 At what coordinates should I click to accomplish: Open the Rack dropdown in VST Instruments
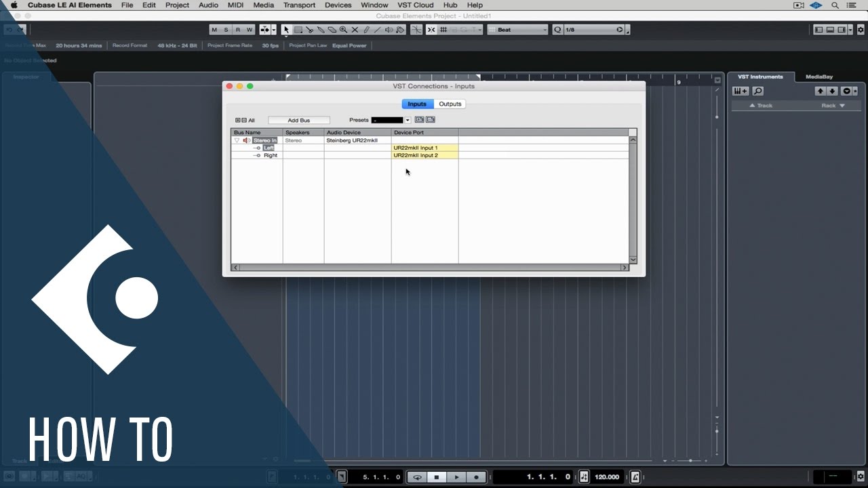tap(833, 106)
